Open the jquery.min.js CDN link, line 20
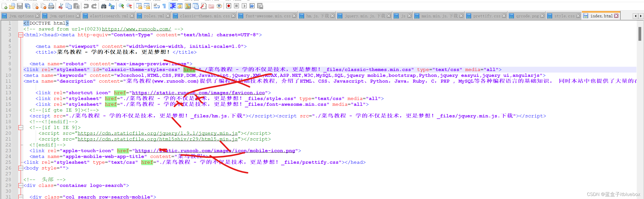Image resolution: width=644 pixels, height=199 pixels. tap(158, 133)
